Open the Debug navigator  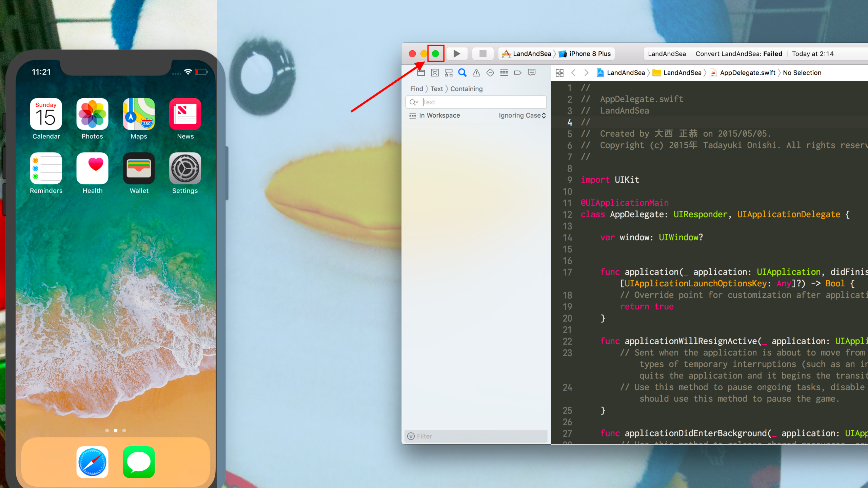[504, 73]
